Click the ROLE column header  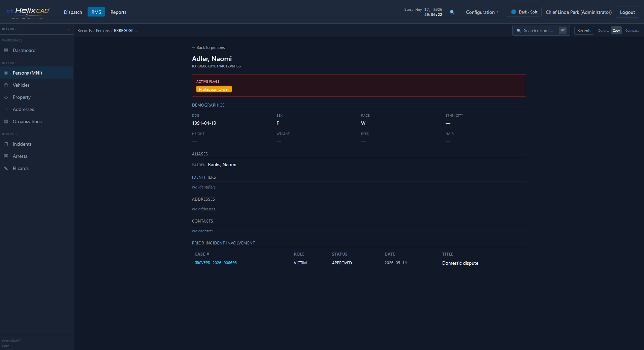tap(299, 254)
